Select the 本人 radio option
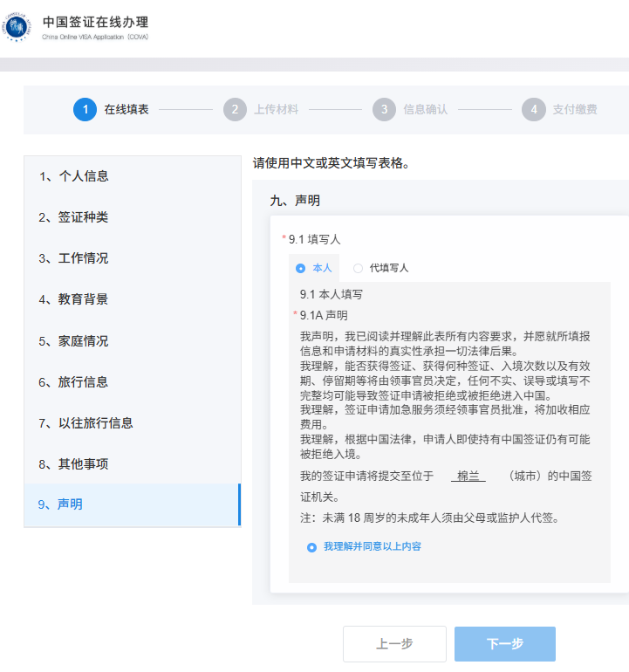Viewport: 629px width, 672px height. (301, 268)
